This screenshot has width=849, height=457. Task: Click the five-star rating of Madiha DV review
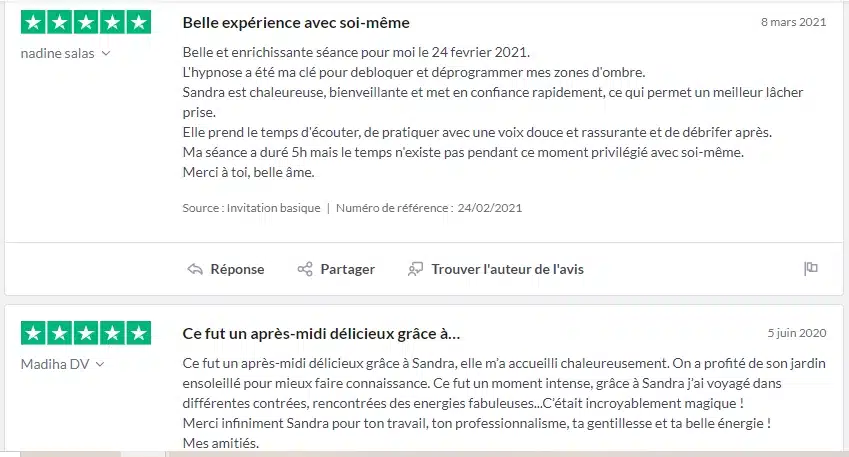coord(86,333)
